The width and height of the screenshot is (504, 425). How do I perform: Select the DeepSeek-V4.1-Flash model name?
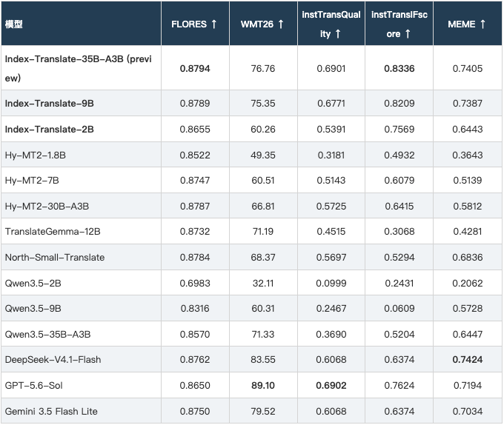53,360
